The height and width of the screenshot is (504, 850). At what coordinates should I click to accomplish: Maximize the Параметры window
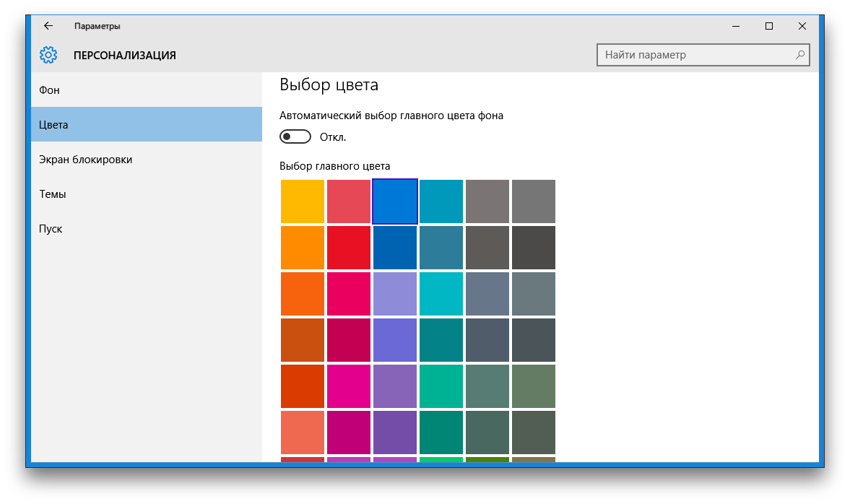click(769, 26)
